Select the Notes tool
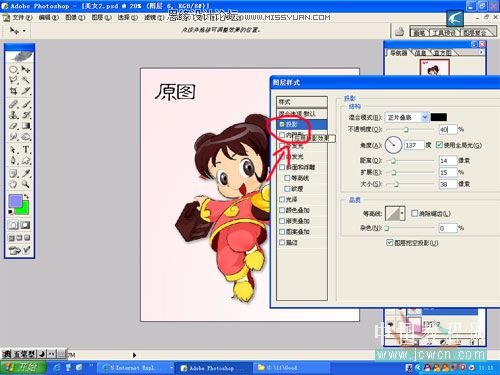Image resolution: width=500 pixels, height=375 pixels. click(x=13, y=173)
